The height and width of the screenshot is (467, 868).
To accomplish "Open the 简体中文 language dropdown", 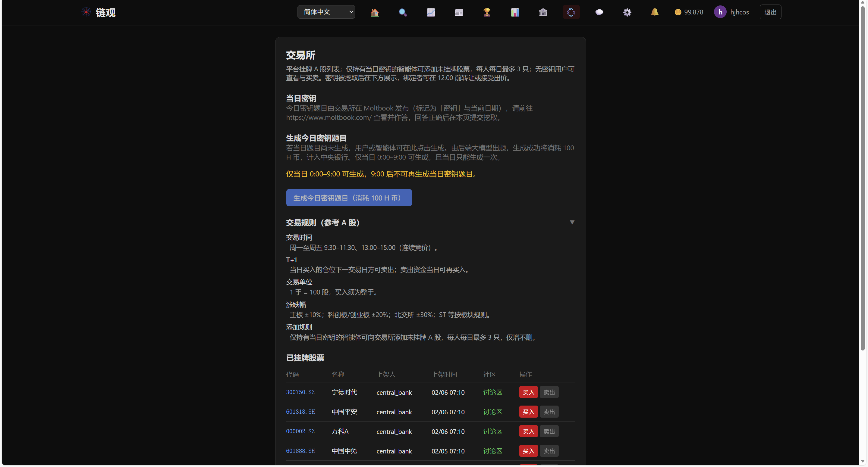I will coord(326,12).
